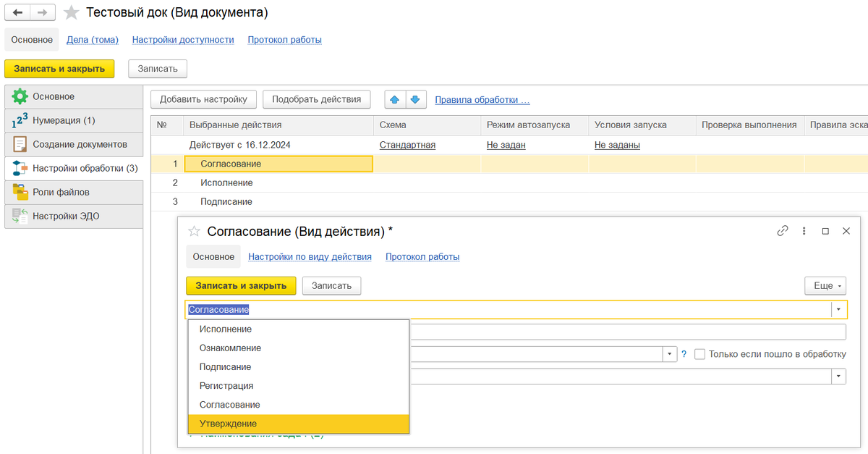Go forward with the right arrow button
868x454 pixels.
43,12
